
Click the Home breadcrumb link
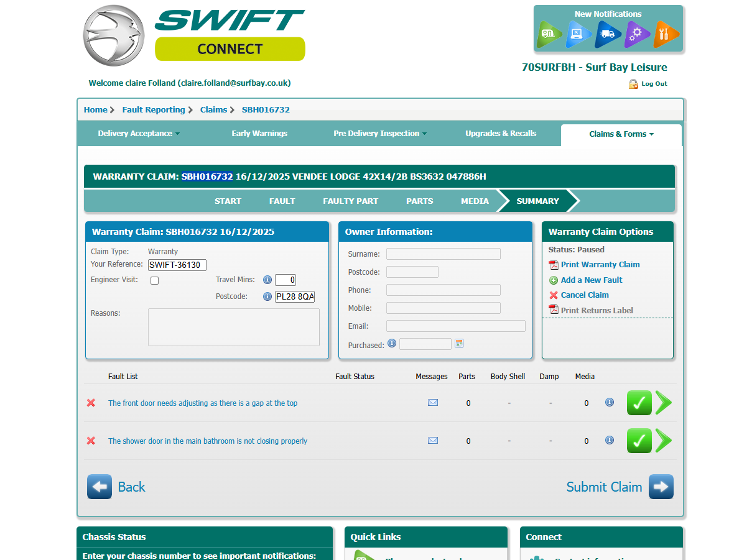pyautogui.click(x=95, y=109)
